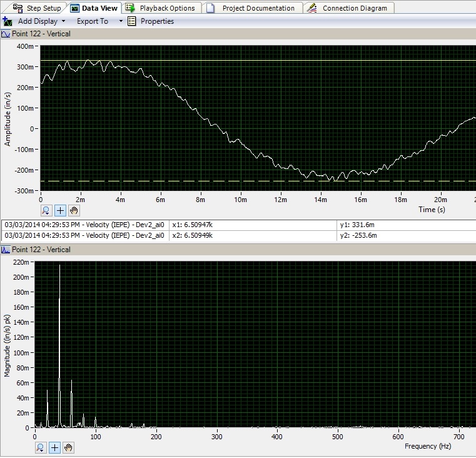Select the zoom tool under the time waveform graph

coord(47,211)
